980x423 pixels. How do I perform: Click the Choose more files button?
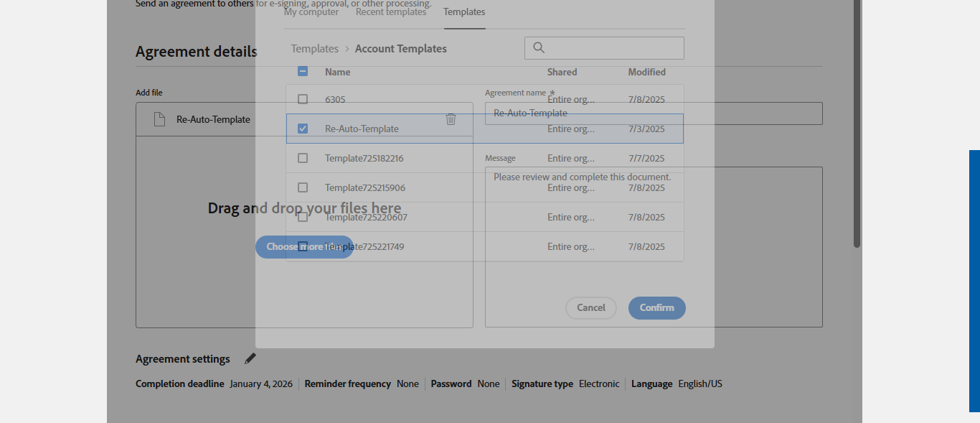304,247
